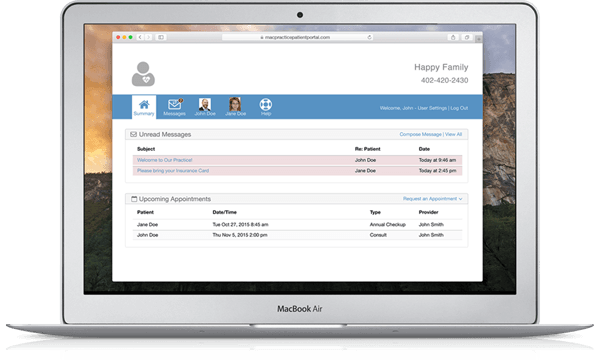The height and width of the screenshot is (362, 600).
Task: Click the Patient column header in appointments
Action: tap(145, 212)
